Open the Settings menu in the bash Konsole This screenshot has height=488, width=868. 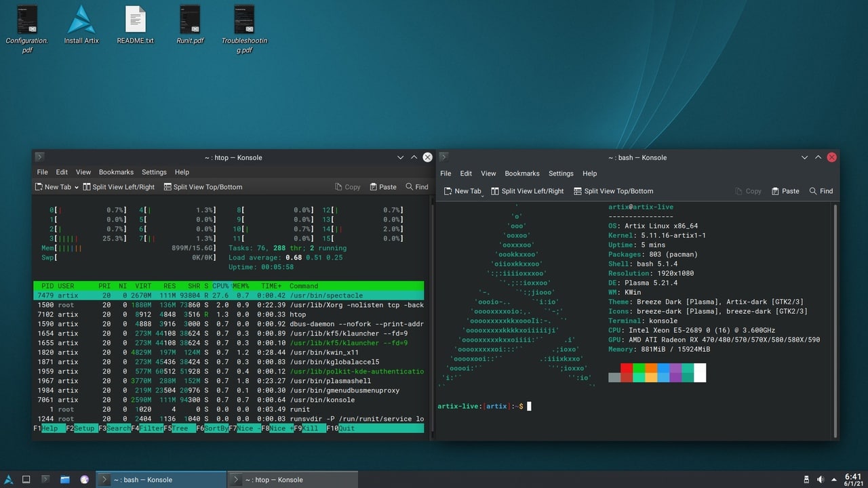(x=561, y=174)
